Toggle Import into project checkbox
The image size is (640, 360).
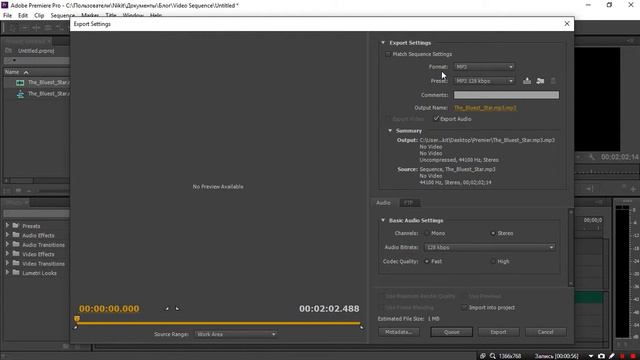click(x=464, y=307)
